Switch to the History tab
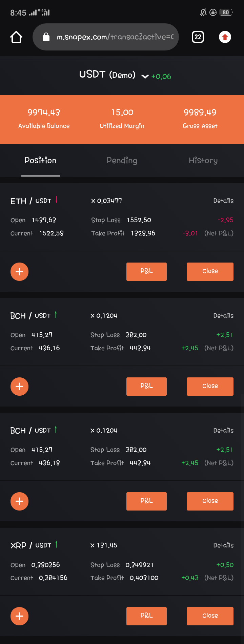Viewport: 244px width, 644px height. tap(203, 161)
